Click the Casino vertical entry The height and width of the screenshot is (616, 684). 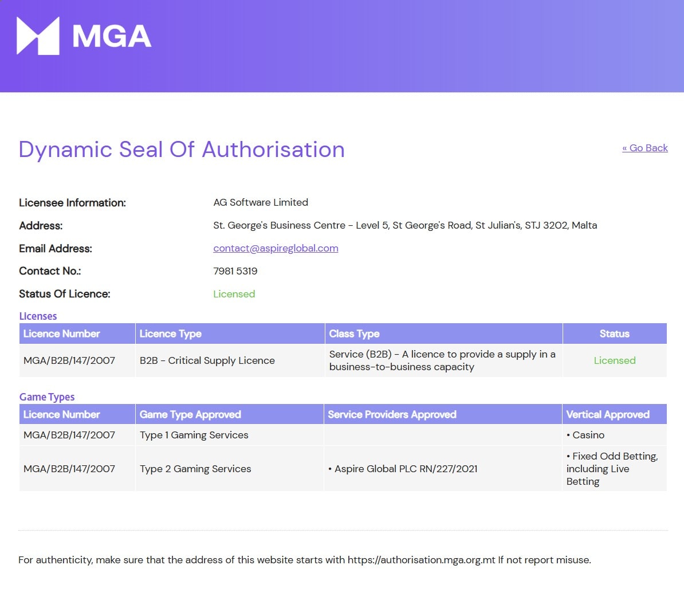pyautogui.click(x=588, y=435)
